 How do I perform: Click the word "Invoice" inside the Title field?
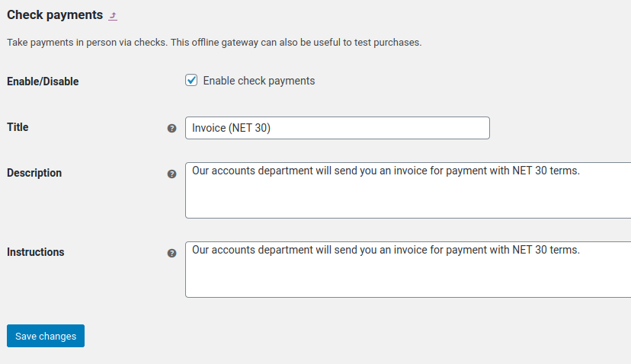[x=209, y=128]
